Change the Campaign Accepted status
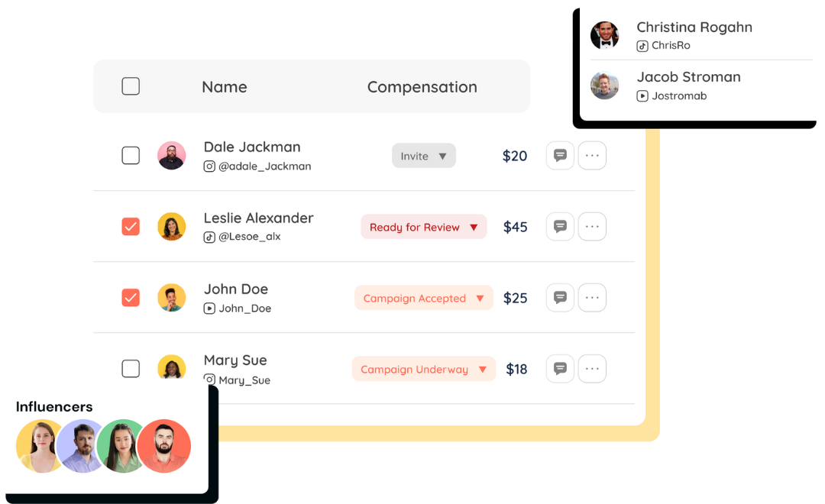This screenshot has height=504, width=825. (424, 298)
